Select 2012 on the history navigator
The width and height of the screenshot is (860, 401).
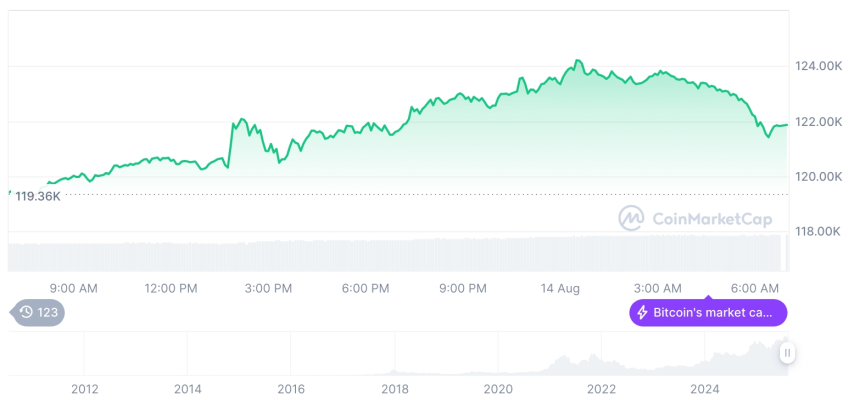tap(84, 388)
